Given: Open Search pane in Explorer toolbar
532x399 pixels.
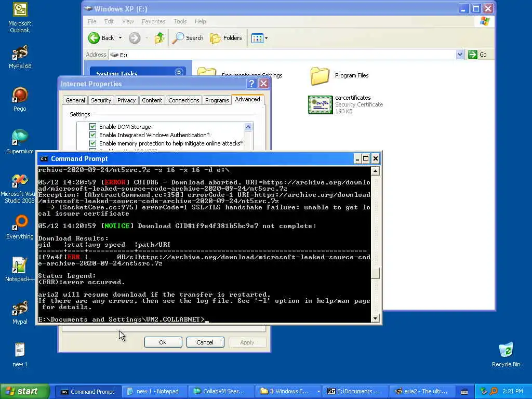Looking at the screenshot, I should click(188, 38).
